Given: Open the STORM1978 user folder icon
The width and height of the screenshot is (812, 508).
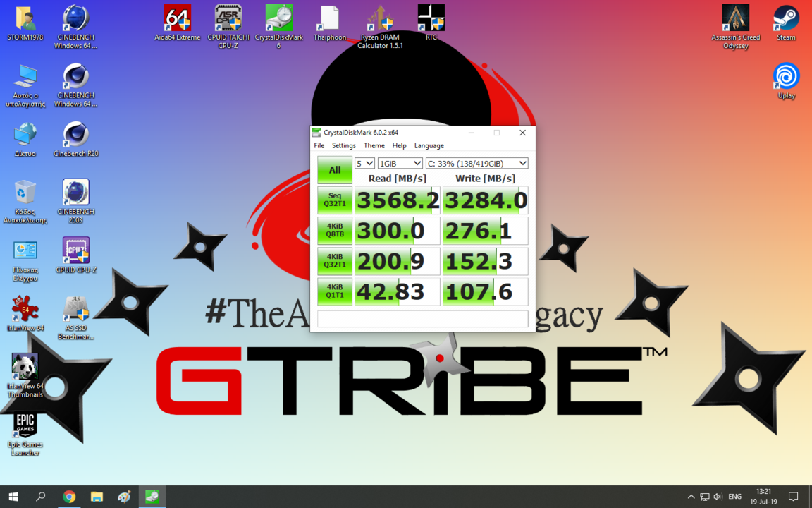Looking at the screenshot, I should tap(25, 23).
